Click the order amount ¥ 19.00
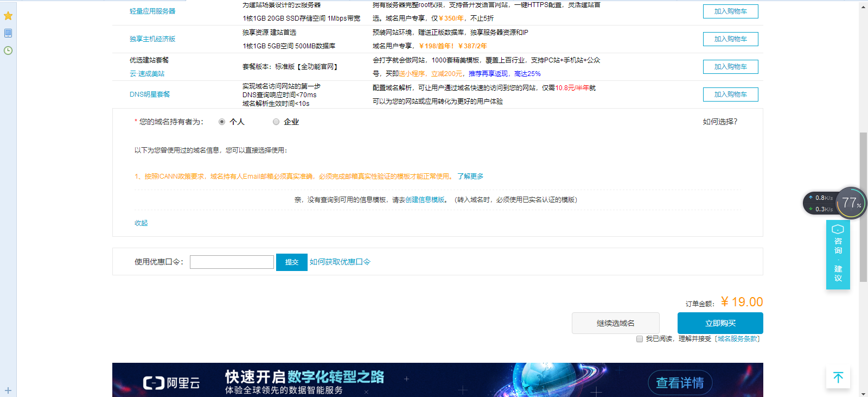The width and height of the screenshot is (868, 397). click(742, 302)
